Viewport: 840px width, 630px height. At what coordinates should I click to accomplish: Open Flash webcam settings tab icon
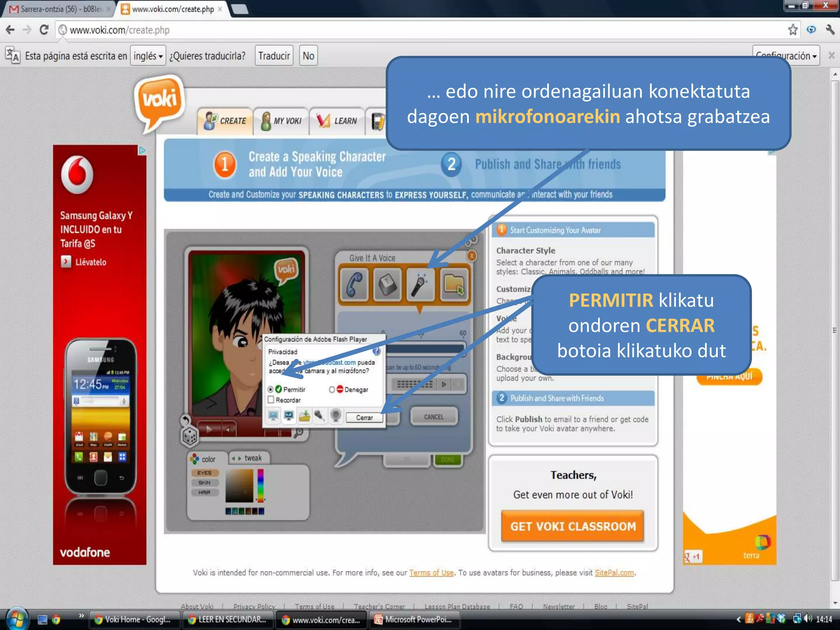tap(336, 416)
